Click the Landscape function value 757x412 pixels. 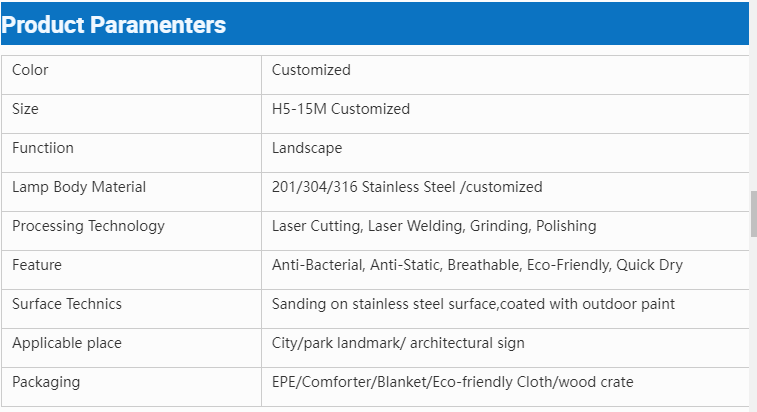307,148
